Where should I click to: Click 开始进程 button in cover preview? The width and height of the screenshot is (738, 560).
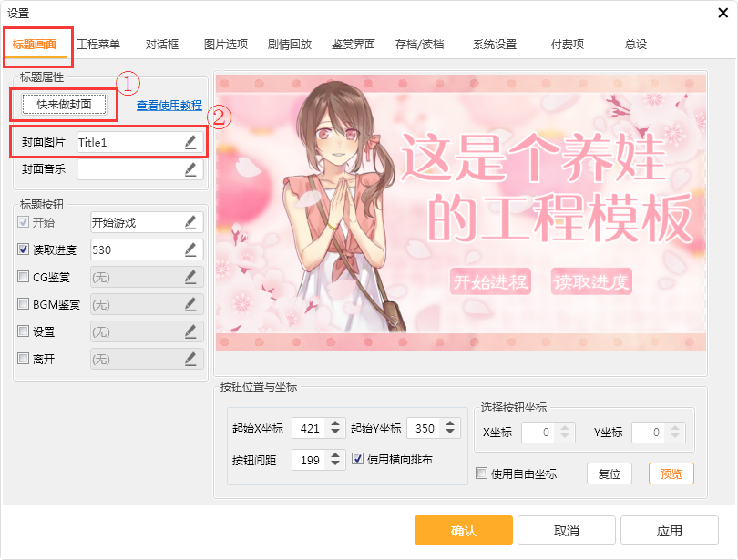490,281
